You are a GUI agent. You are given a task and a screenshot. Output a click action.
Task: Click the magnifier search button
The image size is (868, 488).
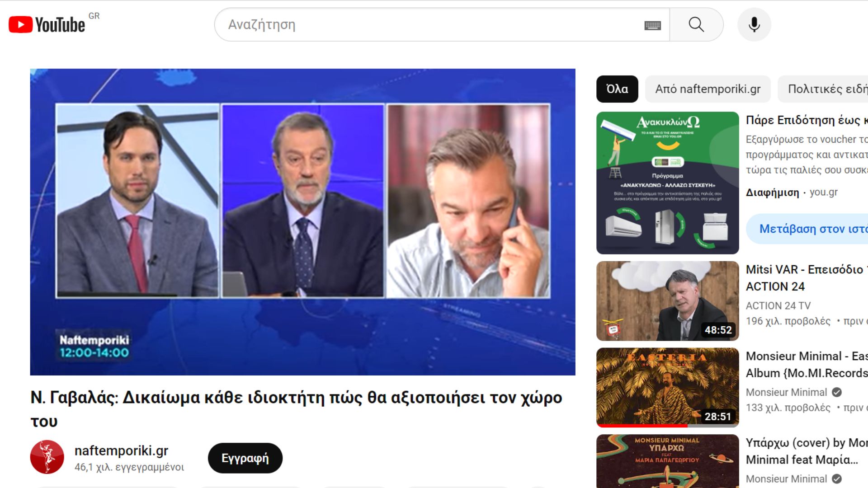coord(696,24)
